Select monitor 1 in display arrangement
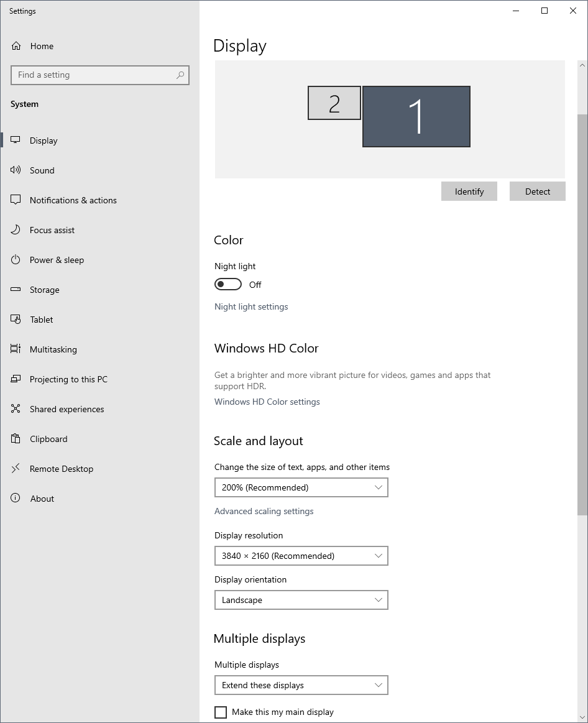 coord(416,117)
